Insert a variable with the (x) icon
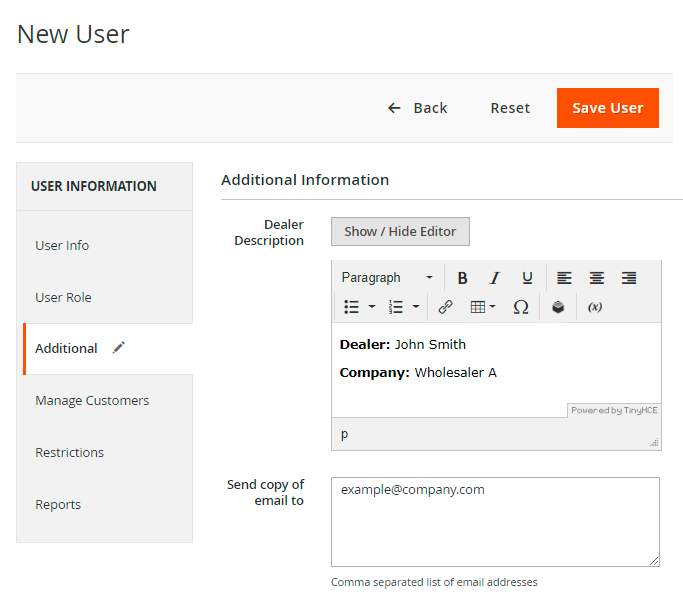 point(595,307)
